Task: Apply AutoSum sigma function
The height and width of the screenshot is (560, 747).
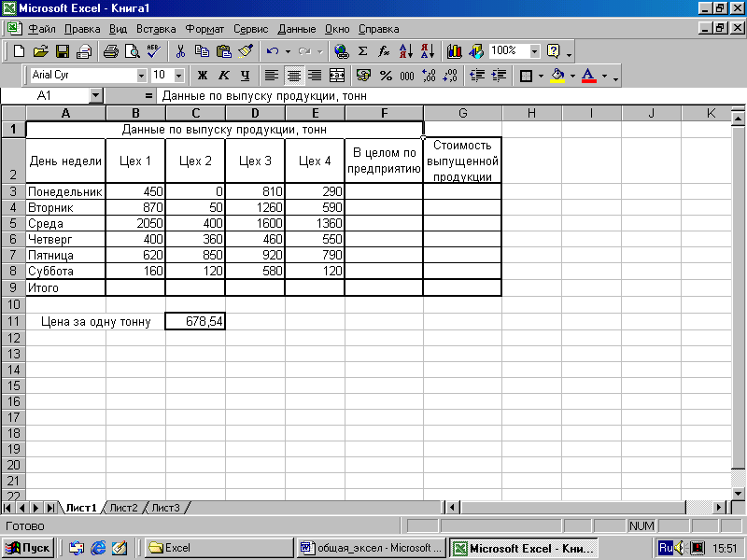Action: [x=362, y=51]
